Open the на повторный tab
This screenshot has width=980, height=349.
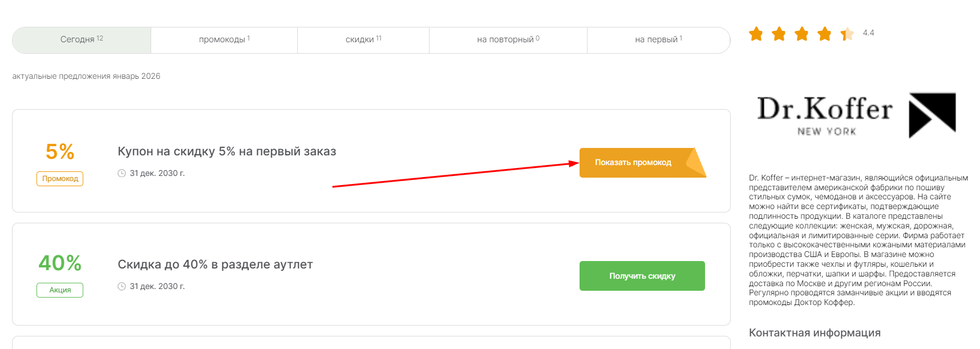(508, 39)
